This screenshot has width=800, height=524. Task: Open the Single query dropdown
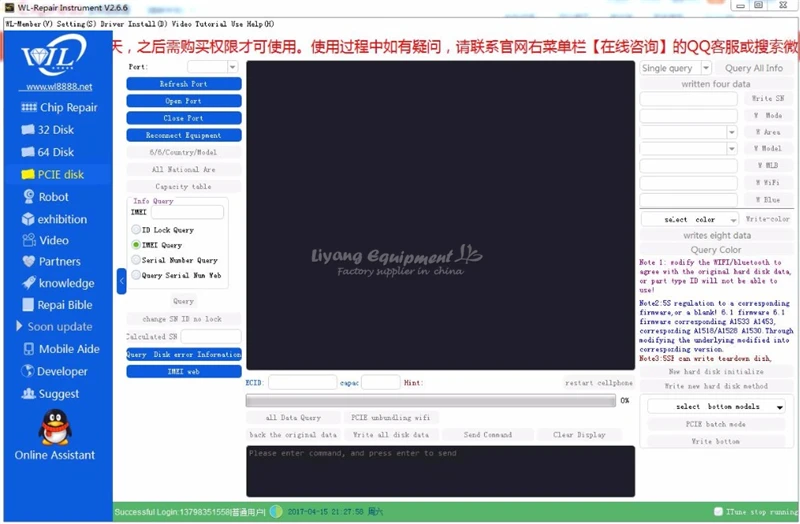point(706,68)
